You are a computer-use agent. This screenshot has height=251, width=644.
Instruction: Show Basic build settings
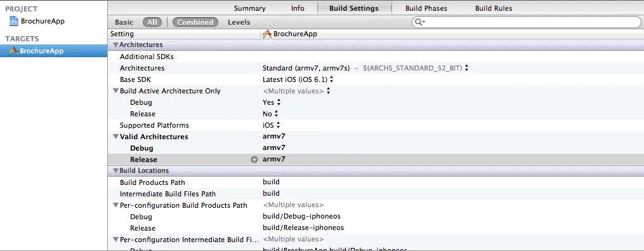124,22
